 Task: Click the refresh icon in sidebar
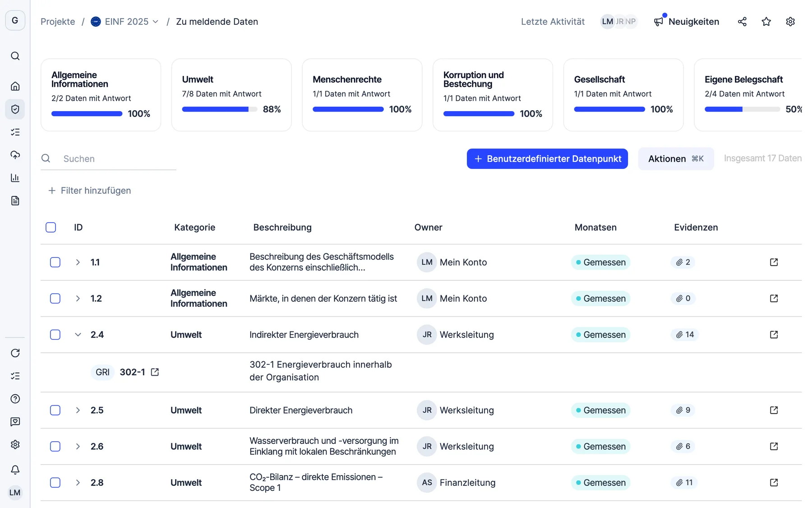pos(15,353)
